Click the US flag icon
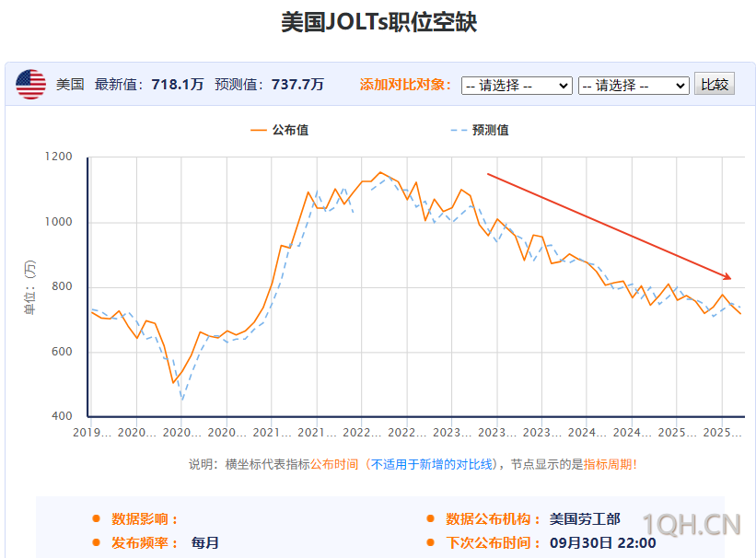Screen dimensions: 756x558 (30, 83)
